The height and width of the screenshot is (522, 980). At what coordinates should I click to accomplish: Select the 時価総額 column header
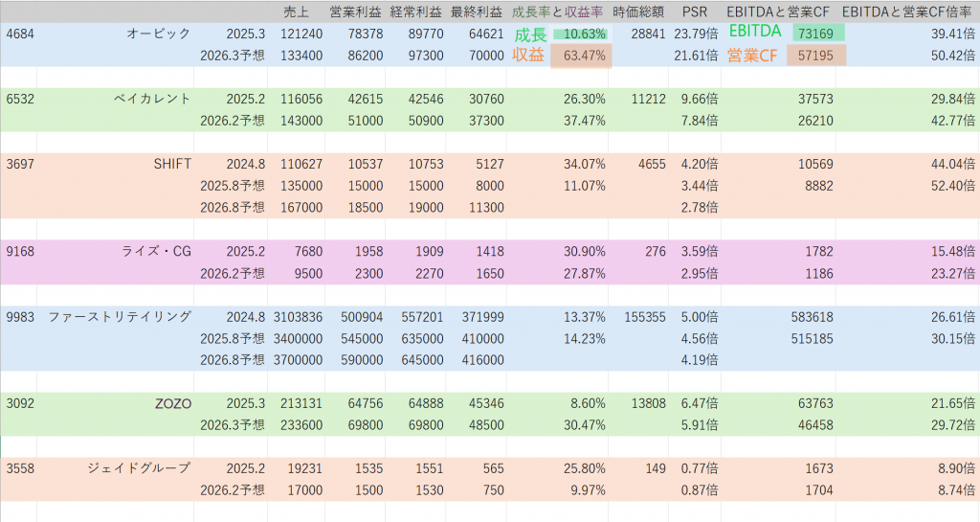point(638,11)
